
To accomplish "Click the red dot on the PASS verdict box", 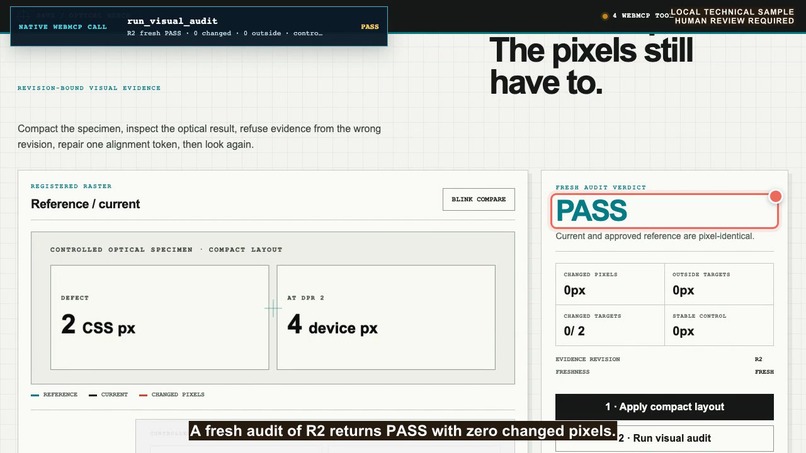I will (776, 196).
